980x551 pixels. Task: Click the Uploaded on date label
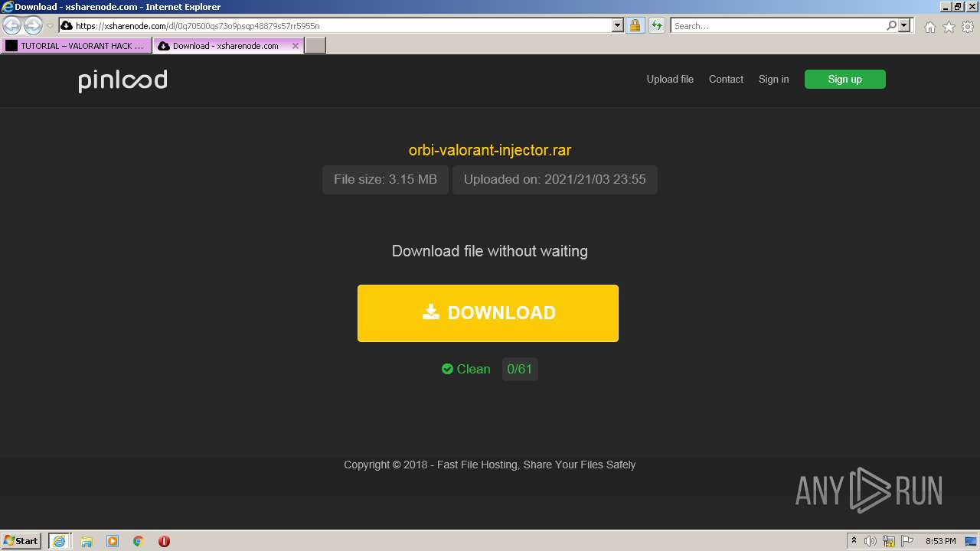[x=554, y=180]
